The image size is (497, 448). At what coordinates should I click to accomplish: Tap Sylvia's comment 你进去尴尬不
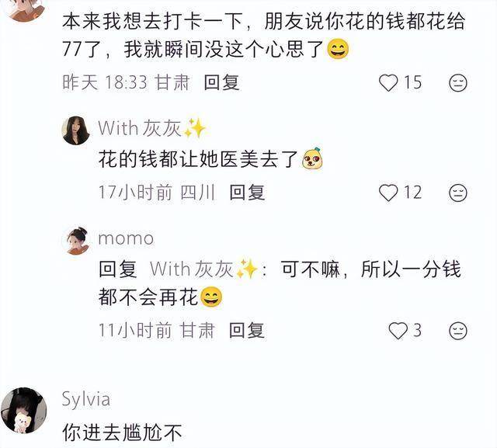click(x=123, y=432)
